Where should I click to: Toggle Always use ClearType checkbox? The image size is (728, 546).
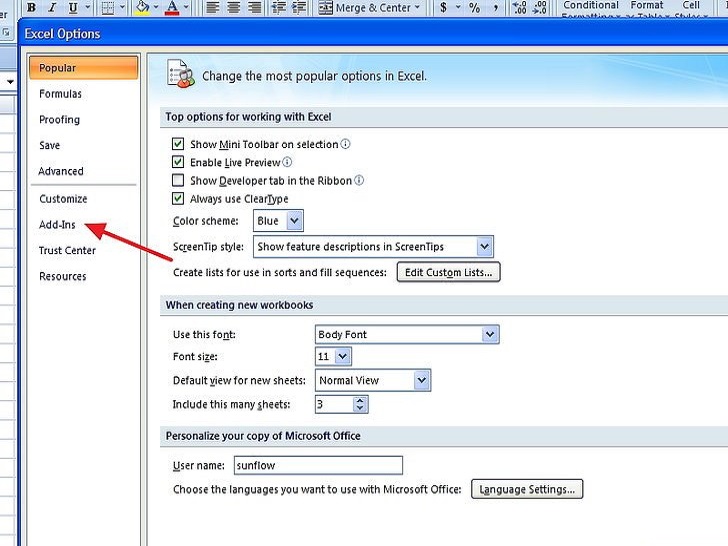pos(178,199)
